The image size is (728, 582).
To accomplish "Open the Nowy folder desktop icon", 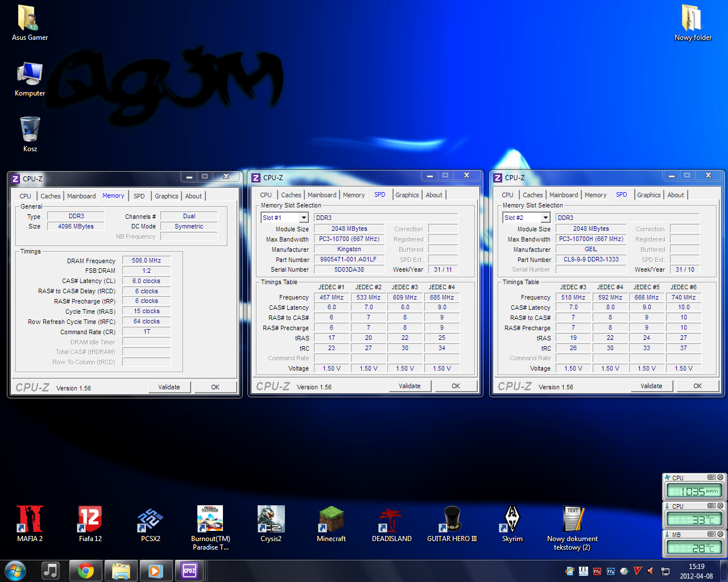I will [x=692, y=18].
